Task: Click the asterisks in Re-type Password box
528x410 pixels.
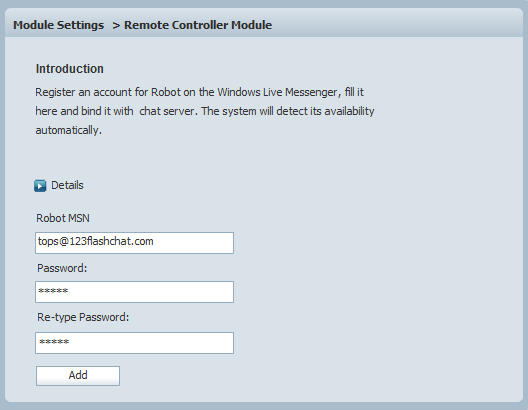Action: [54, 343]
